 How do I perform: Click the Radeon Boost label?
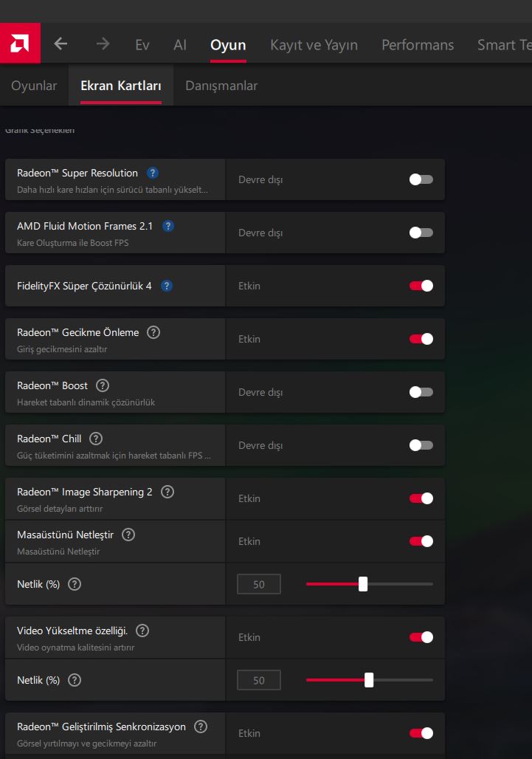pyautogui.click(x=52, y=386)
